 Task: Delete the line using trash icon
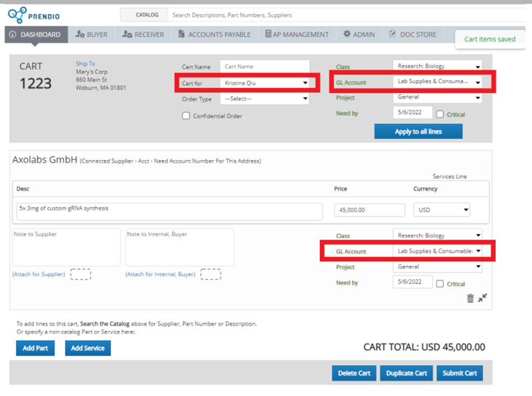[x=470, y=298]
